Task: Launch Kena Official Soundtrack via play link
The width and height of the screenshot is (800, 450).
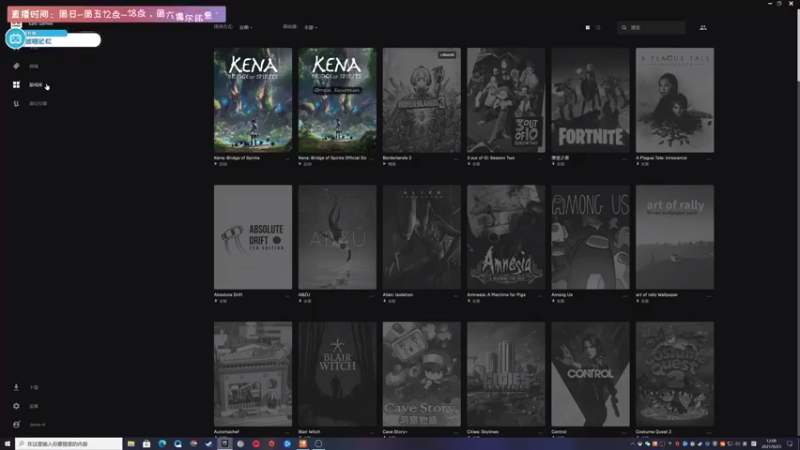Action: coord(305,164)
